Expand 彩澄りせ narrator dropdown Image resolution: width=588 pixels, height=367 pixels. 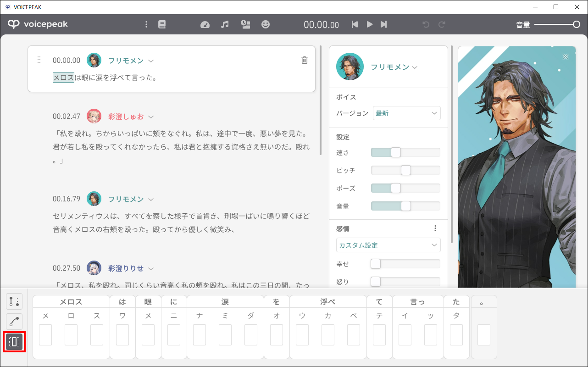pos(151,268)
